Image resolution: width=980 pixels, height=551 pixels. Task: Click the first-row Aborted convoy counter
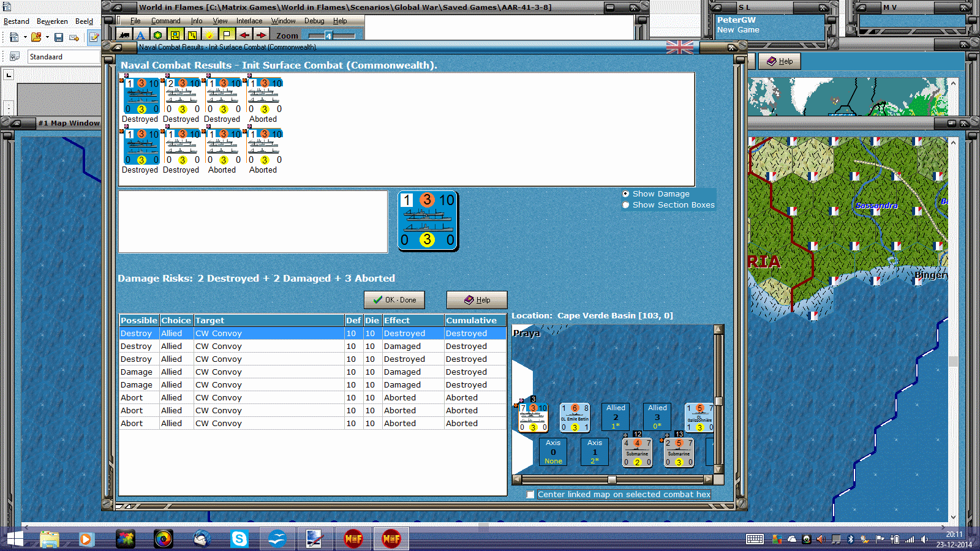[265, 96]
